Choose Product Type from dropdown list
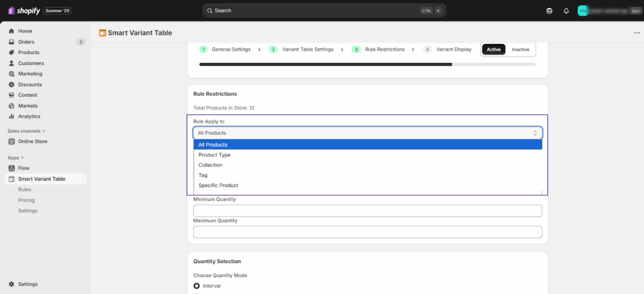Viewport: 644px width, 294px height. coord(214,155)
